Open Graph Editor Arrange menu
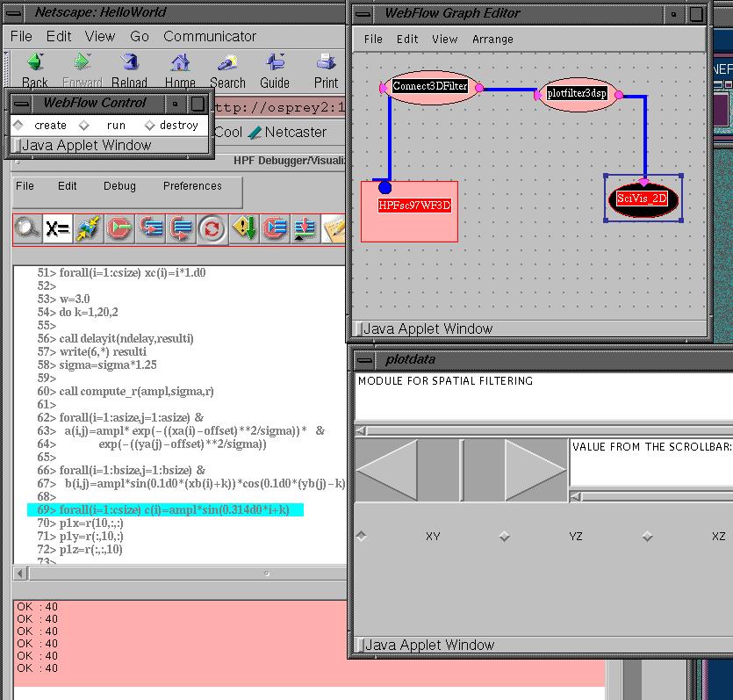 (x=492, y=40)
